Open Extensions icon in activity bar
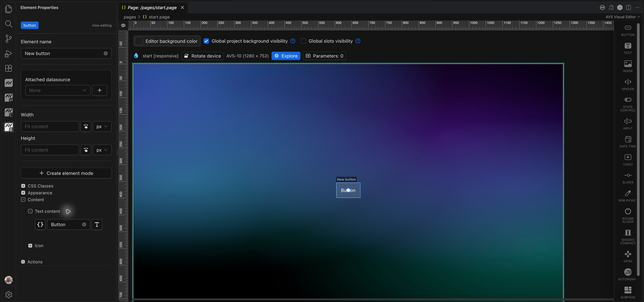644x302 pixels. click(9, 68)
